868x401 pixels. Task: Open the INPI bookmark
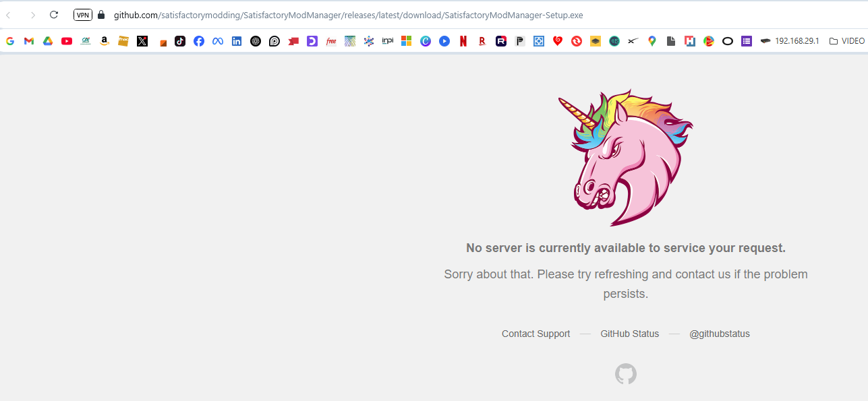point(388,41)
